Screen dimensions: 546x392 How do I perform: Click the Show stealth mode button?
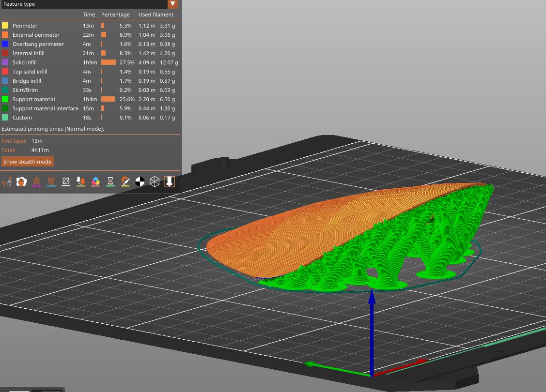pos(28,162)
